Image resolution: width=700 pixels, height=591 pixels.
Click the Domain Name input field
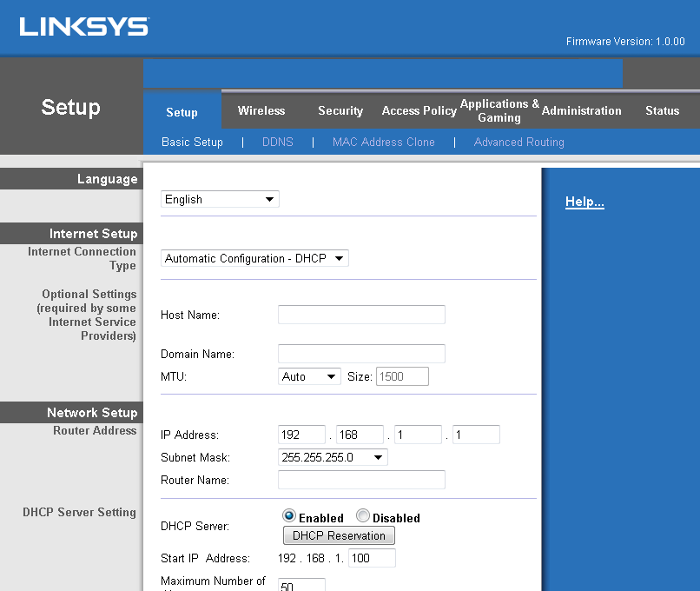(361, 354)
